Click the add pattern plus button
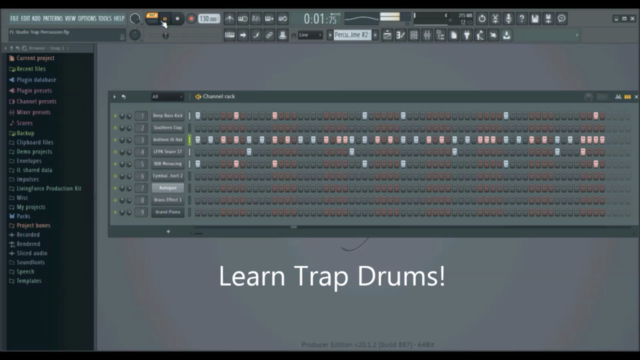 (375, 35)
